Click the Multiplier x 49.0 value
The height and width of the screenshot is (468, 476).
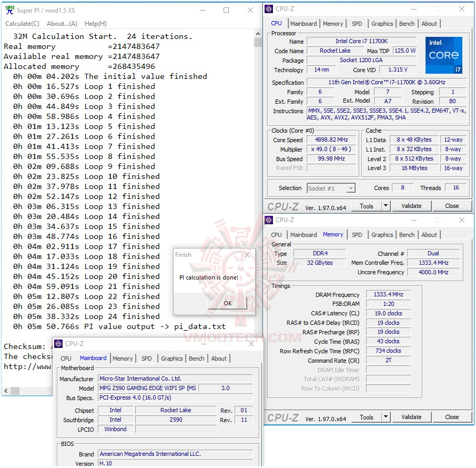pyautogui.click(x=331, y=149)
